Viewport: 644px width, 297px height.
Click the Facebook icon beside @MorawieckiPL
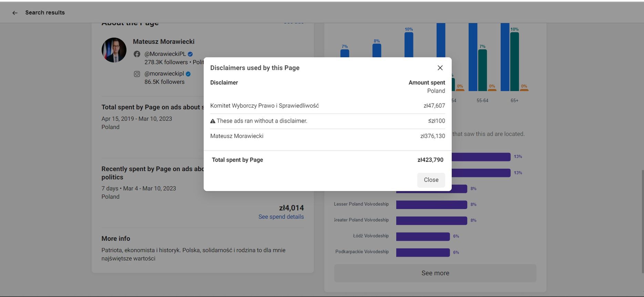coord(137,54)
